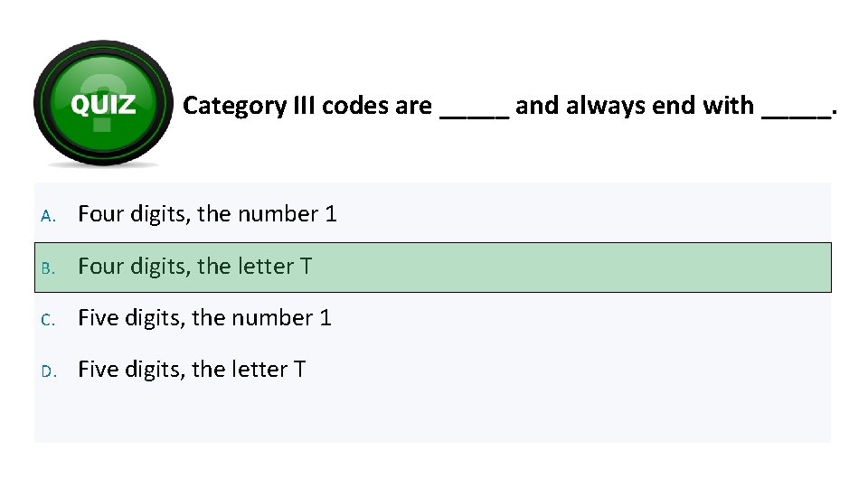Click 'the number 1' in option A
The image size is (868, 488).
click(267, 214)
